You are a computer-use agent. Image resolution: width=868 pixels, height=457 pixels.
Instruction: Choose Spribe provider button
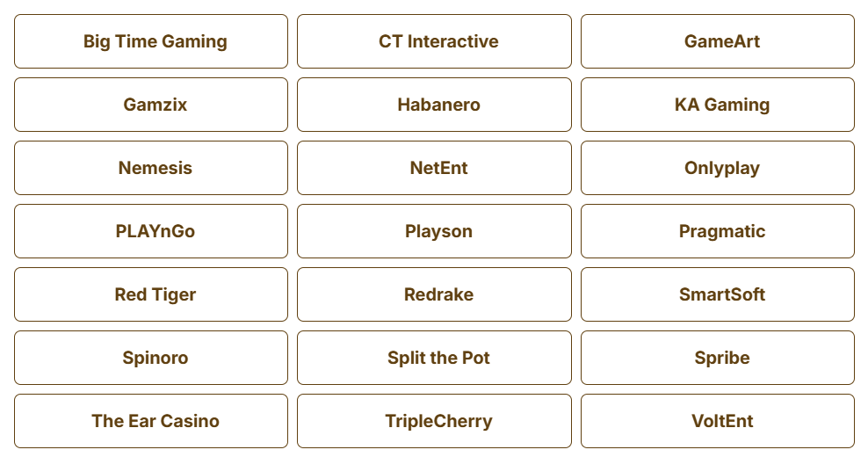click(718, 358)
